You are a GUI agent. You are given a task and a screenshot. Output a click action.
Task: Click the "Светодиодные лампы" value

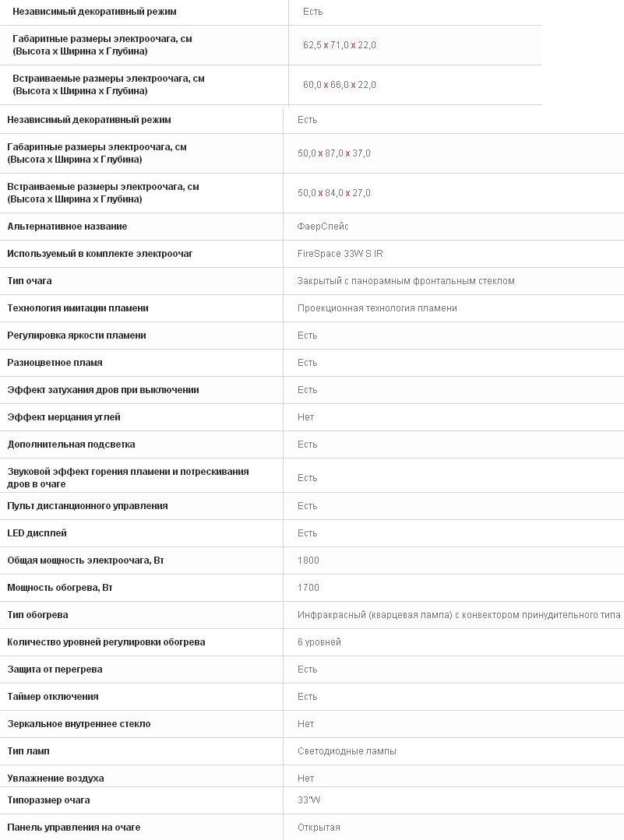point(347,751)
